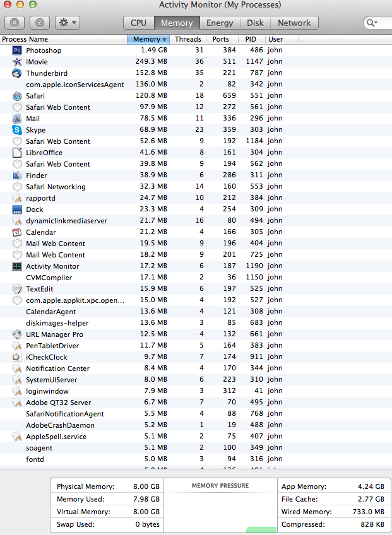Switch to the Disk tab
This screenshot has width=392, height=535.
[x=255, y=23]
